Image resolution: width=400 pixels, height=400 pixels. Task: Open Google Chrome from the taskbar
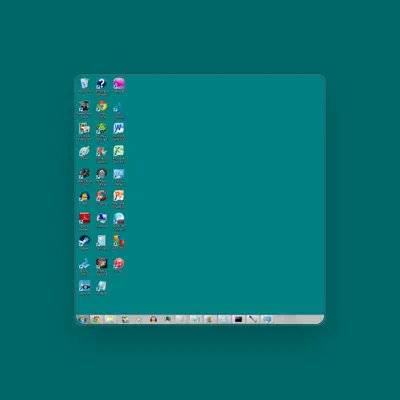97,319
